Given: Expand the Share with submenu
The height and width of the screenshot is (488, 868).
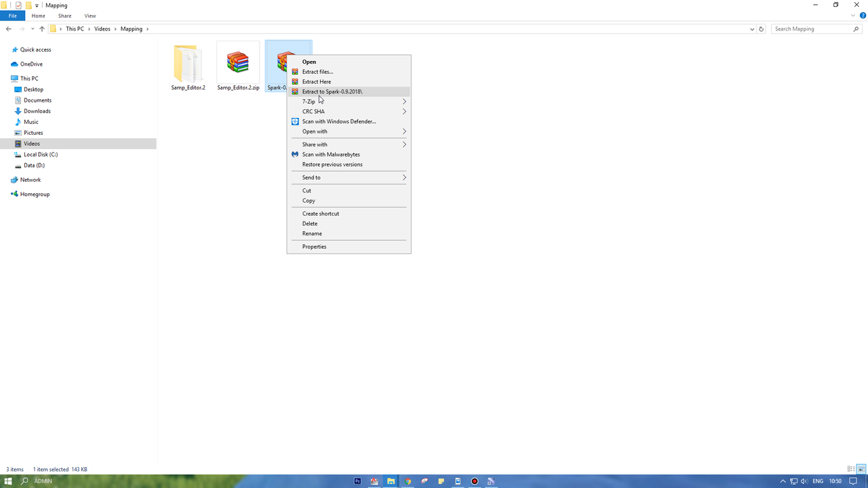Looking at the screenshot, I should [x=404, y=144].
